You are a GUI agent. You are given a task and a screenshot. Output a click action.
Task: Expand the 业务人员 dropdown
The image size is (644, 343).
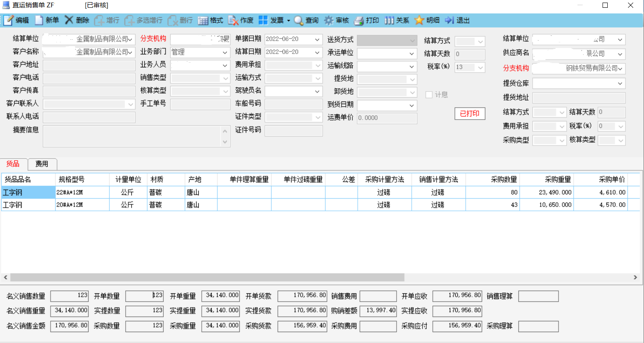click(225, 66)
